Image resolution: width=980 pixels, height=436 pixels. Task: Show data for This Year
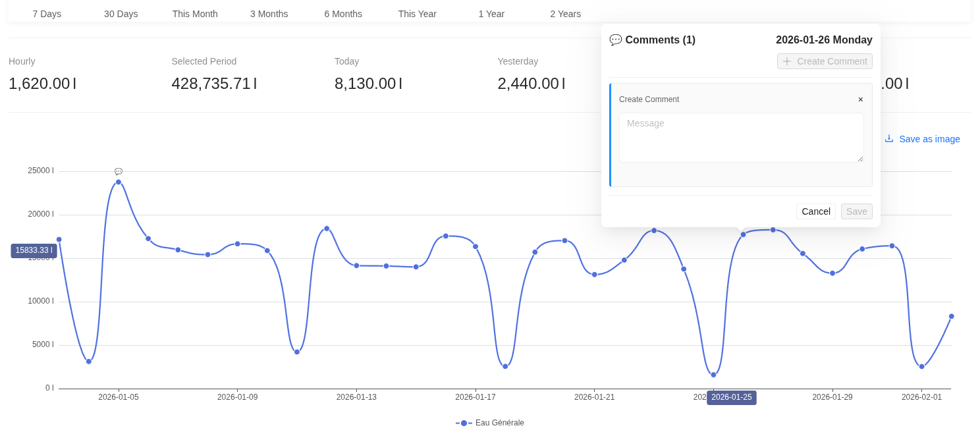point(418,14)
